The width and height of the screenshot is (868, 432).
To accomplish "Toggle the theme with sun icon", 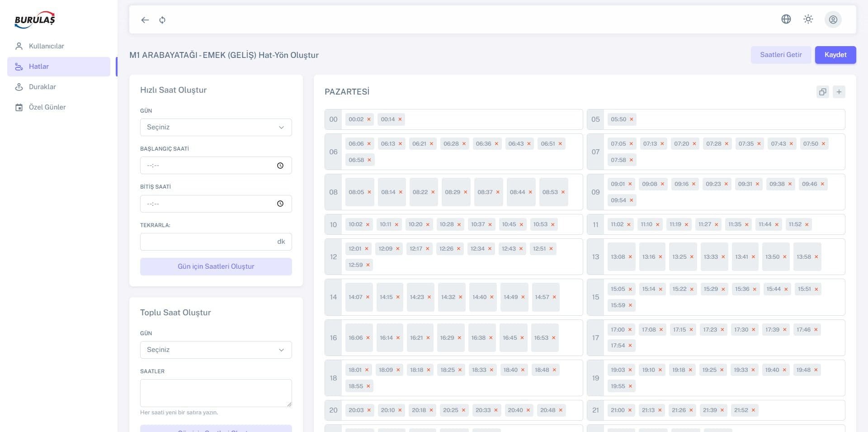I will click(x=808, y=19).
